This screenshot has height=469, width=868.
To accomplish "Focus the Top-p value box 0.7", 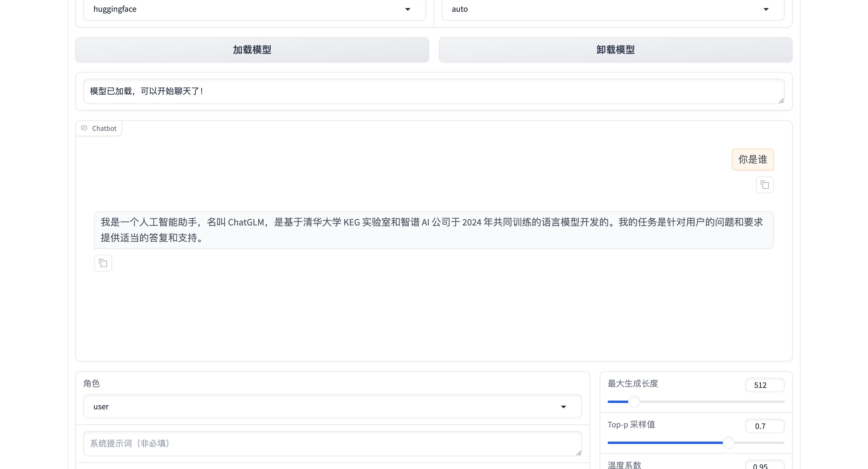I will (764, 426).
